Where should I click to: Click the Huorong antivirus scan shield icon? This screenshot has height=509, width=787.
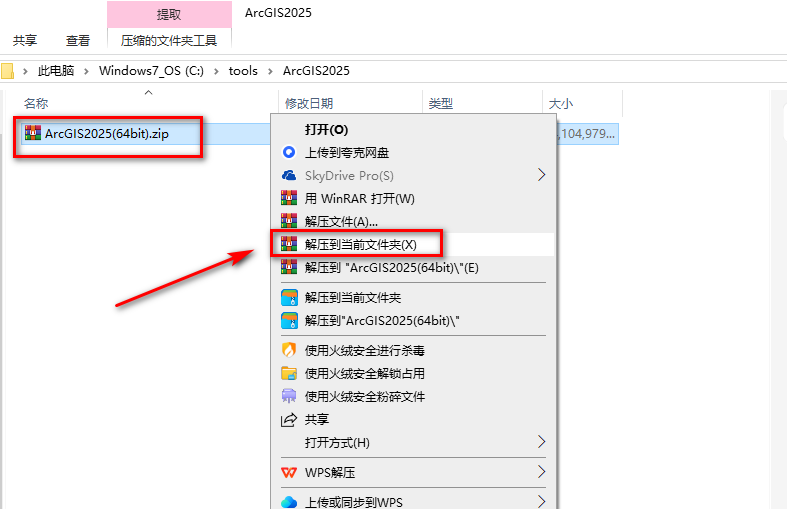(289, 350)
